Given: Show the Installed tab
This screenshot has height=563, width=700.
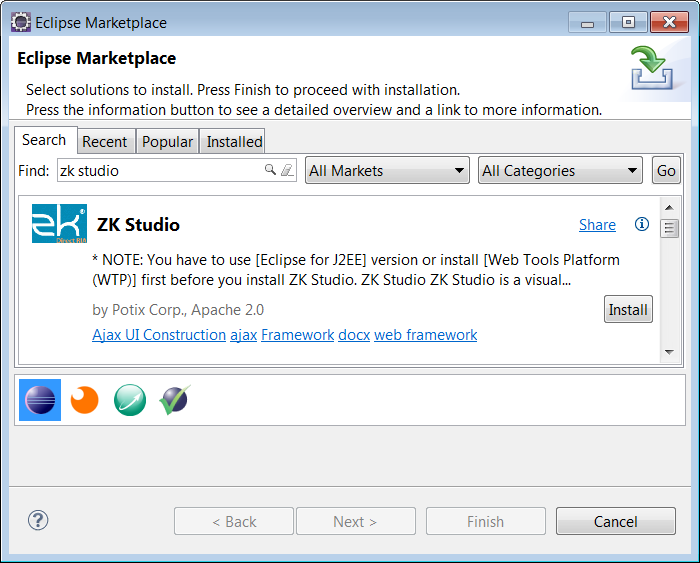Looking at the screenshot, I should tap(234, 142).
